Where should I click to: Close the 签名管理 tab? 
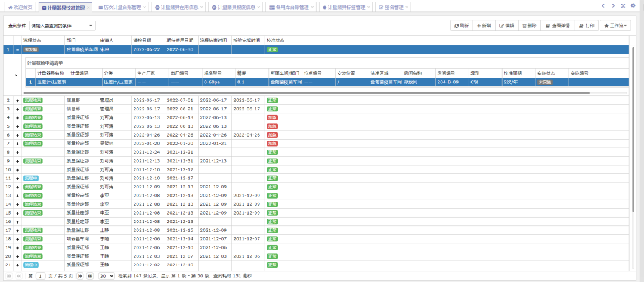click(x=407, y=7)
